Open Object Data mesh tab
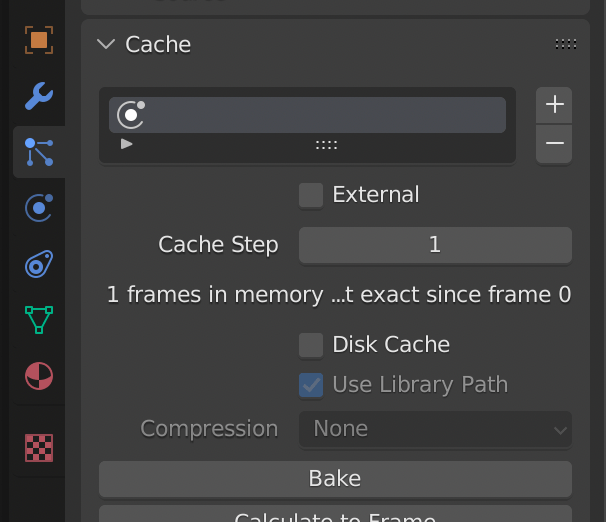 click(39, 321)
